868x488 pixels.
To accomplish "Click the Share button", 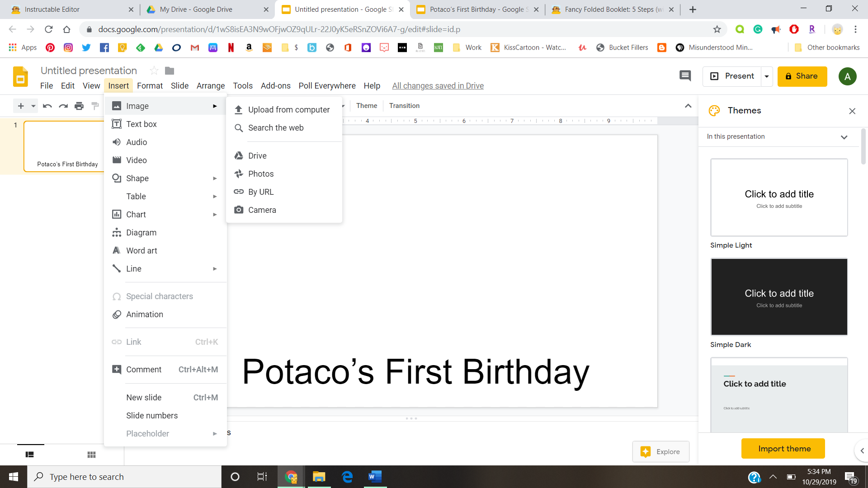I will (x=802, y=76).
